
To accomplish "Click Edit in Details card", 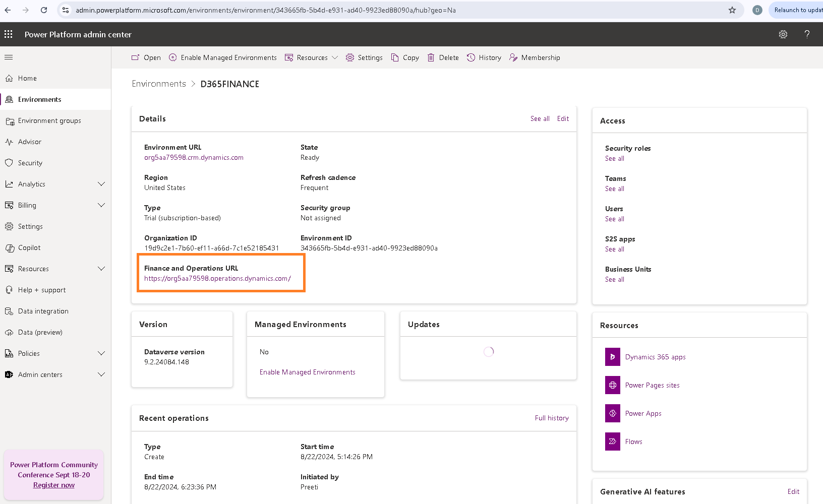I will pos(563,118).
